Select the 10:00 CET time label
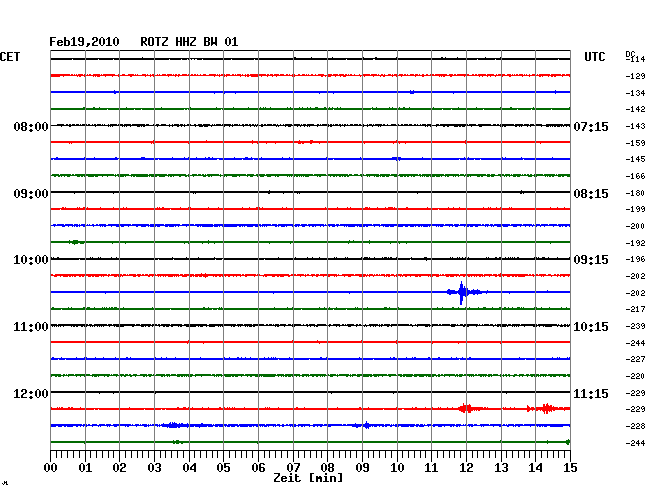Image resolution: width=650 pixels, height=494 pixels. click(x=31, y=260)
